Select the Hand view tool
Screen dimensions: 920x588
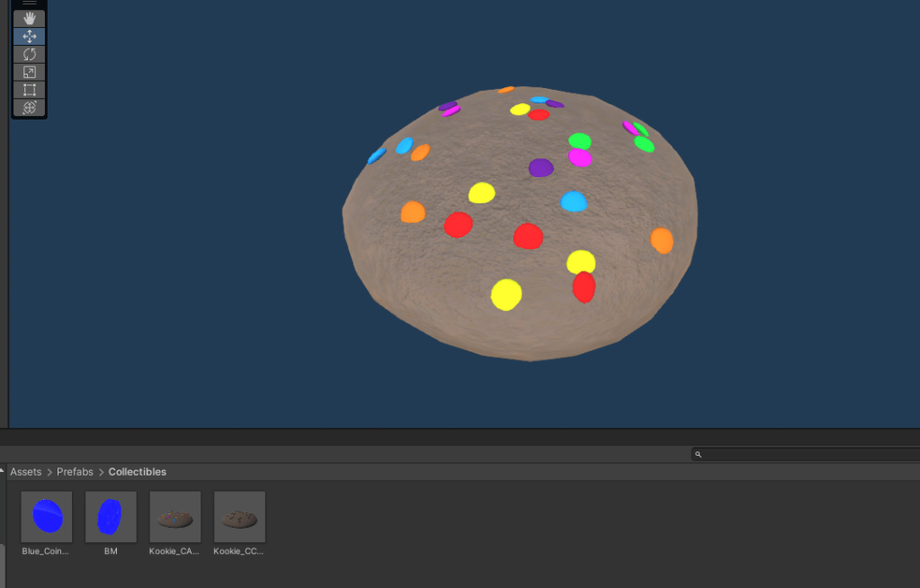29,18
